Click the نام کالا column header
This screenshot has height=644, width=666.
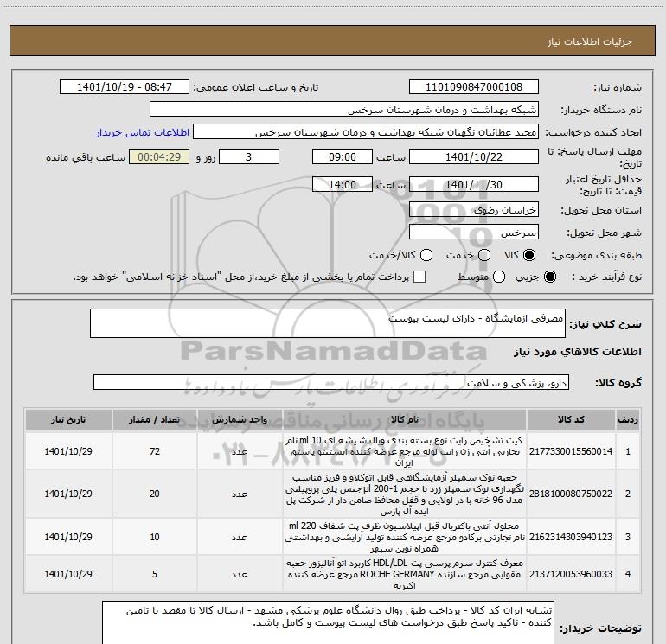click(405, 420)
